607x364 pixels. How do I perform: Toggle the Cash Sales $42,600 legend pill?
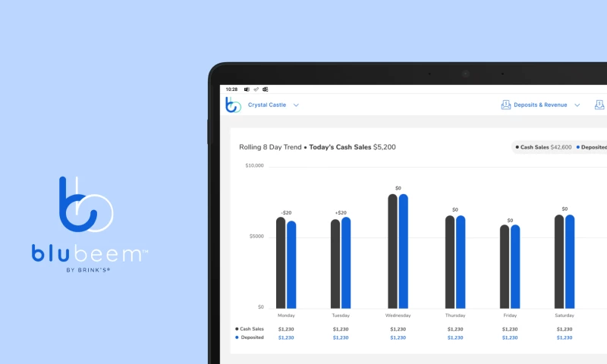(542, 147)
